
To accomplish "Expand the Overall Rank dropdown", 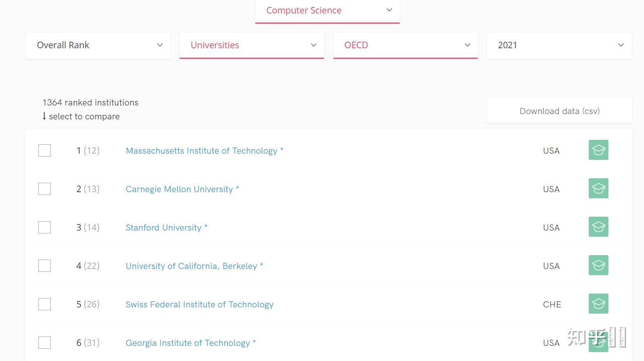I will click(x=98, y=45).
